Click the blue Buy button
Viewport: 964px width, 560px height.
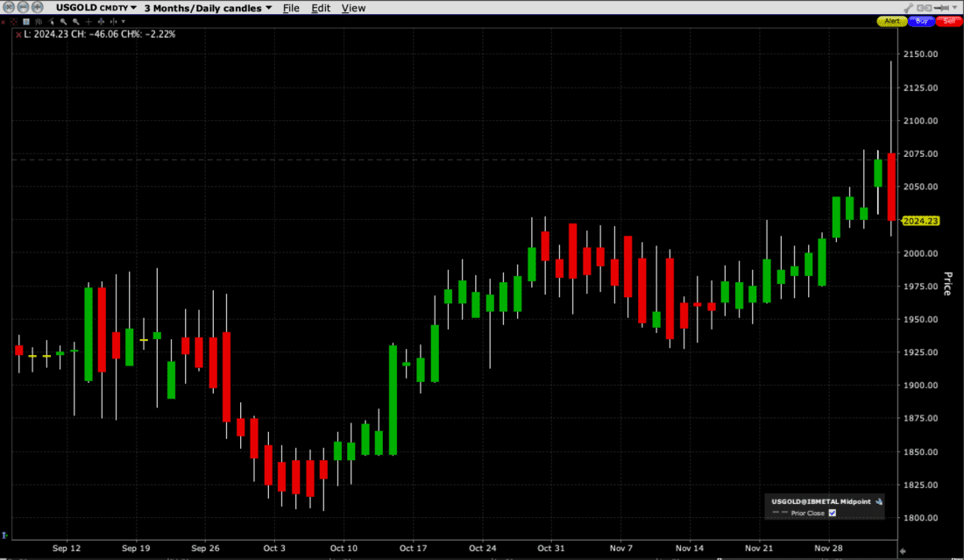tap(922, 21)
